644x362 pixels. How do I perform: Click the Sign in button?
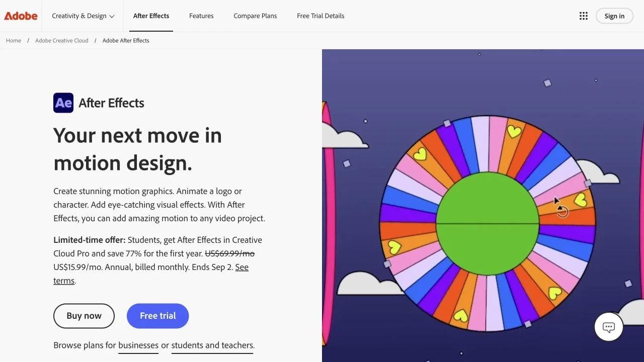614,16
